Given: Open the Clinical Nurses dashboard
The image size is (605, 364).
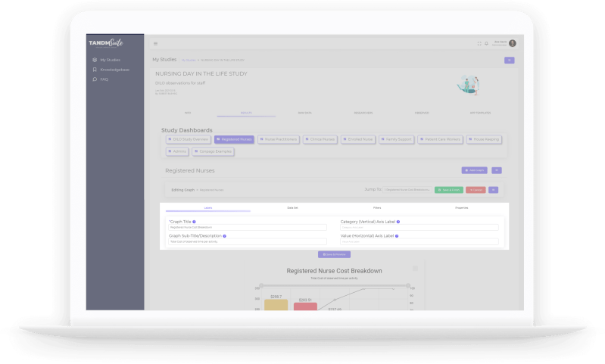Looking at the screenshot, I should [320, 139].
